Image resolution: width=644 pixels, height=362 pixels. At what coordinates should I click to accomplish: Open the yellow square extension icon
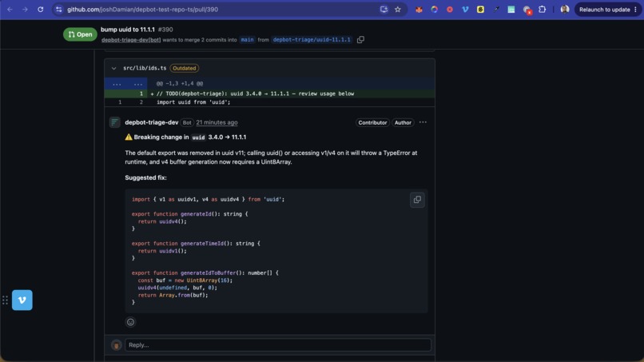pos(480,10)
